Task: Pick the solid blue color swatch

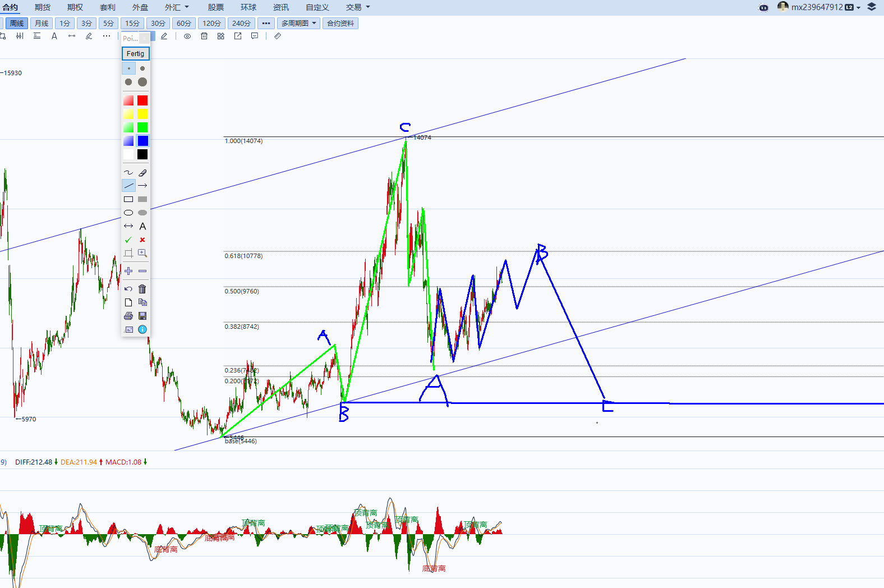Action: point(142,141)
